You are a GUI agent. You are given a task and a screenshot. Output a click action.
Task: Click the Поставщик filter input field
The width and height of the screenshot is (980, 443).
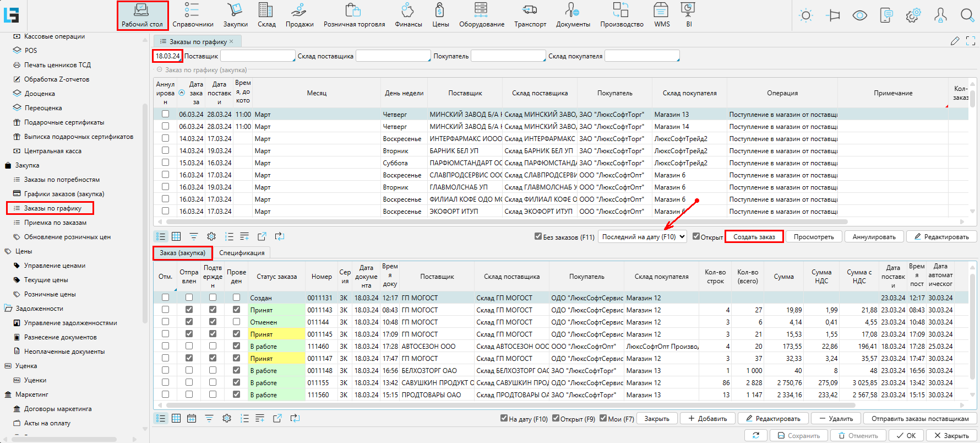click(257, 56)
